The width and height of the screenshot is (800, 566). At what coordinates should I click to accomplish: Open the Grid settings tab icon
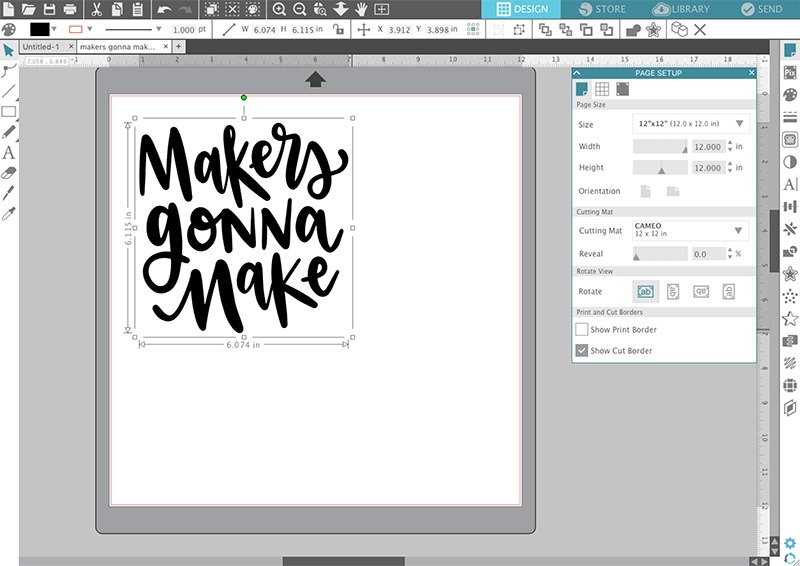click(602, 89)
